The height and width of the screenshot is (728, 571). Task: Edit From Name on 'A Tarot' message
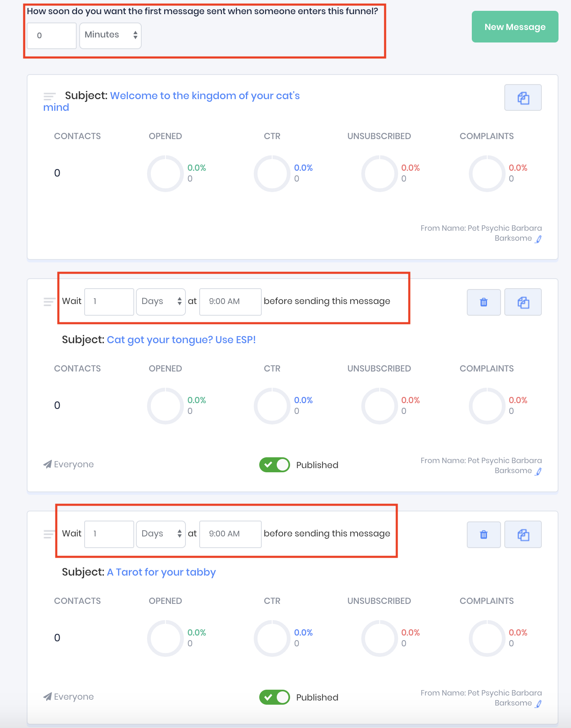tap(538, 704)
